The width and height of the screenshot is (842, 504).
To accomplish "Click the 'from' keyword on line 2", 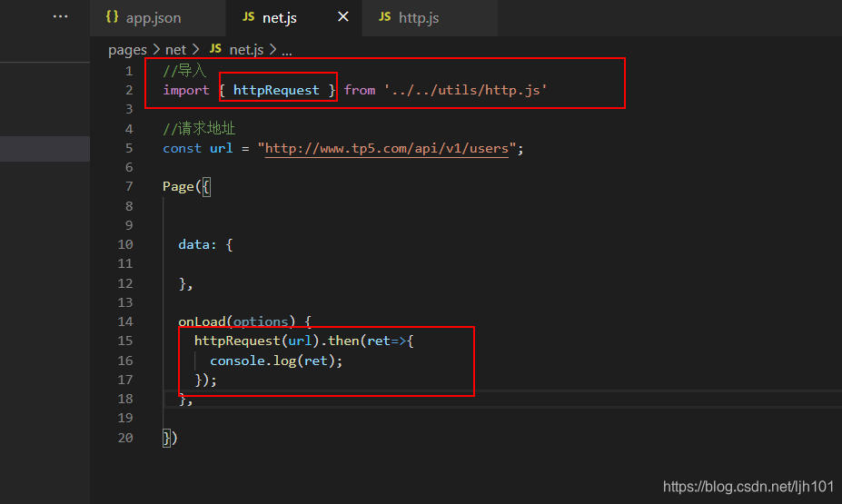I will 360,90.
